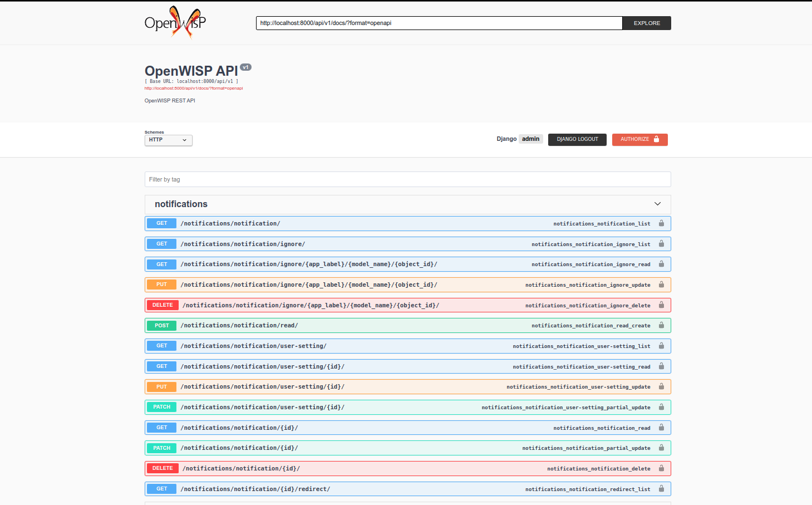Click lock icon on notification_partial_update row
This screenshot has width=812, height=505.
pyautogui.click(x=661, y=448)
